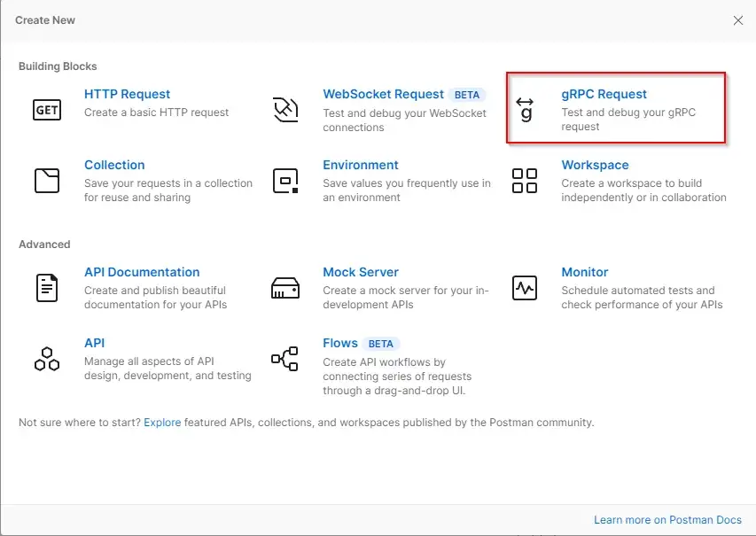Click the WebSocket Request title
Screen dimensions: 756x536
click(383, 94)
